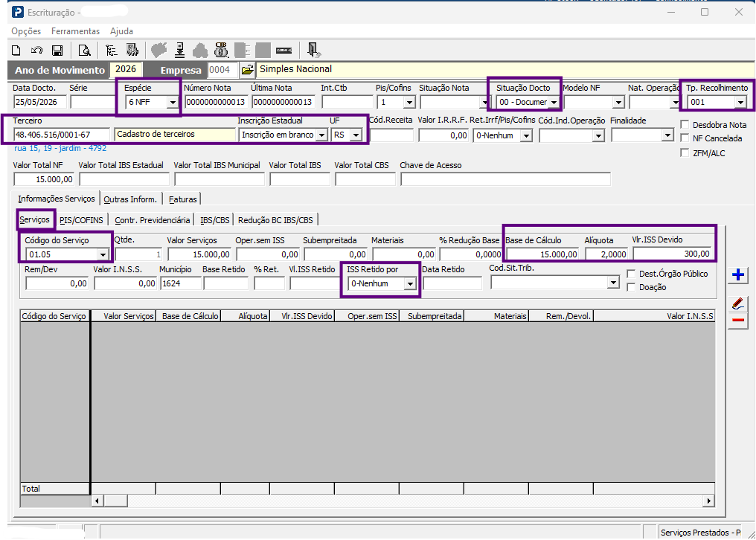Click the blue plus add-service icon
Viewport: 756px width, 540px height.
click(738, 274)
